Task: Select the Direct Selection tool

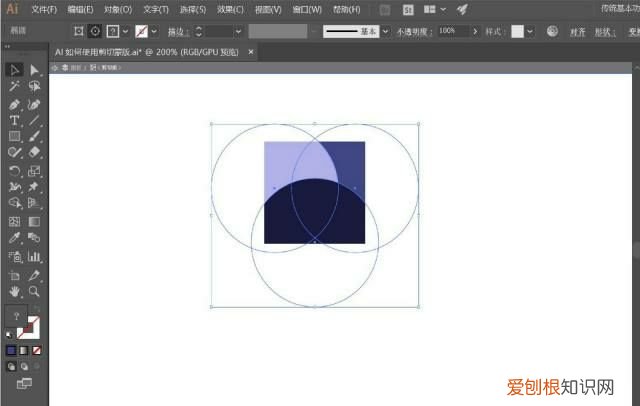Action: pos(34,70)
